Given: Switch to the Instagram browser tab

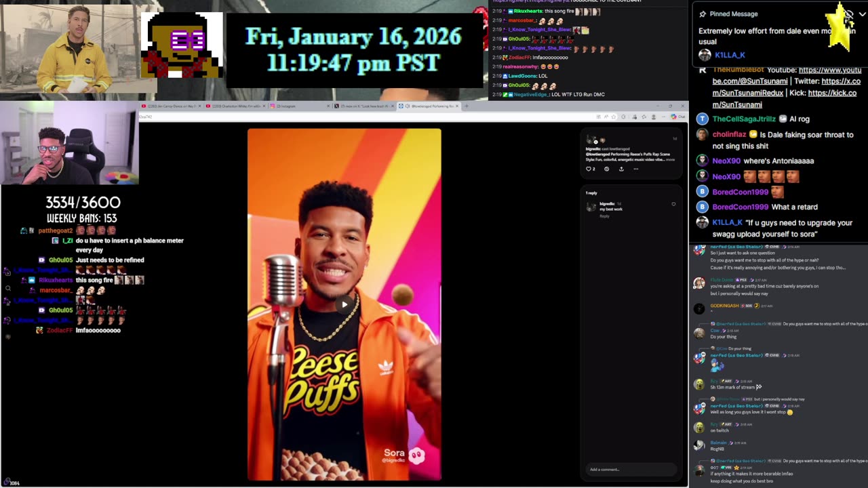Looking at the screenshot, I should [300, 106].
